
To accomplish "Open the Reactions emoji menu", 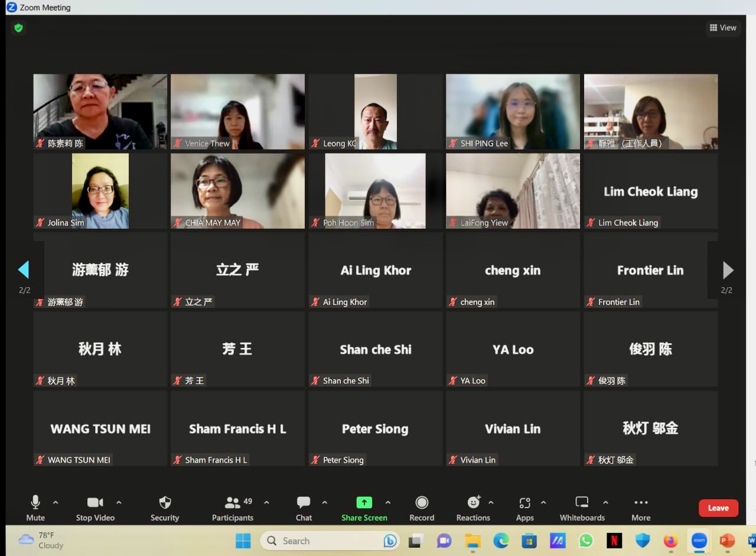I will (473, 508).
